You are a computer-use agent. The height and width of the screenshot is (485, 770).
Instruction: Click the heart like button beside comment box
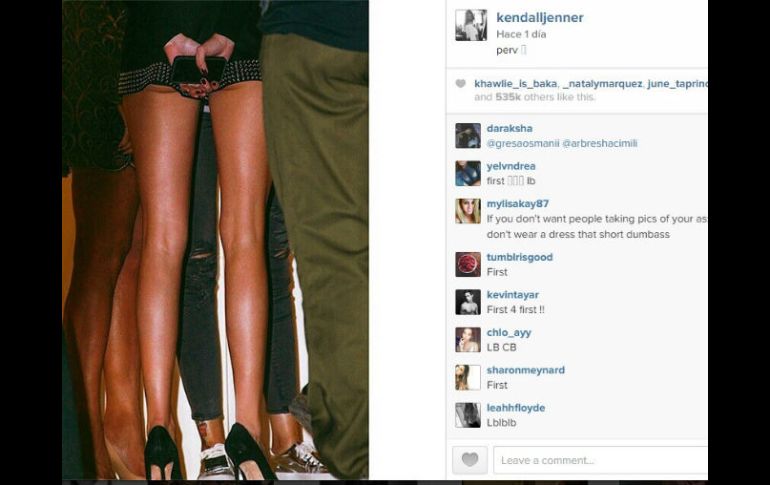469,460
